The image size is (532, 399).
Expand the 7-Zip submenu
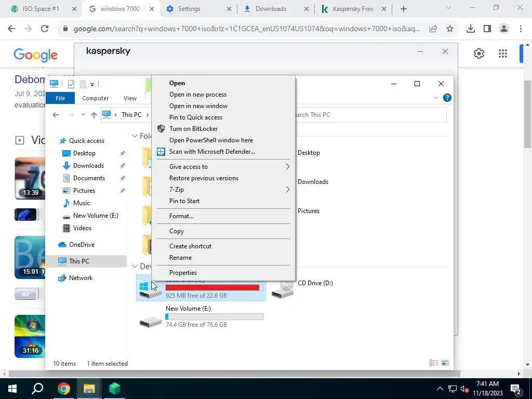pos(287,190)
